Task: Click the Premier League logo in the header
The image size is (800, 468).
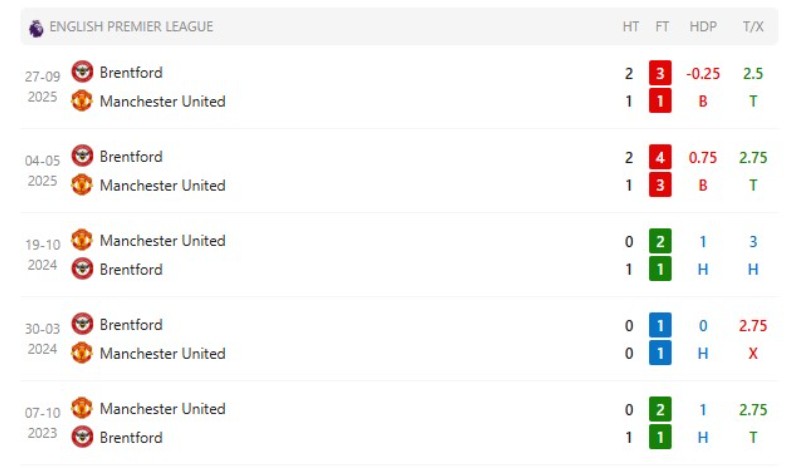Action: point(36,27)
